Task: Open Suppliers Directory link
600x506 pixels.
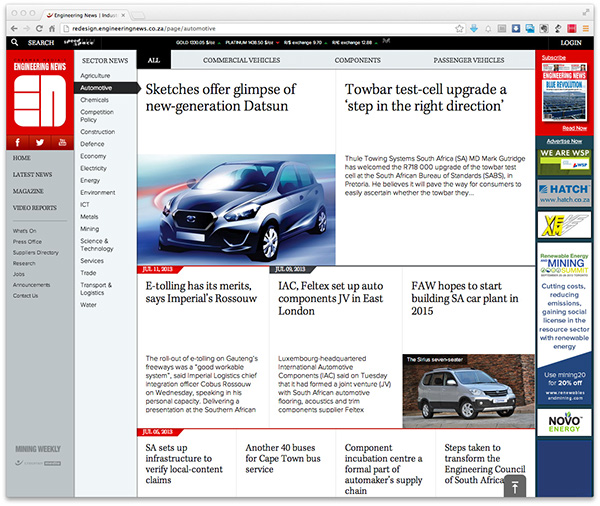Action: pos(36,253)
